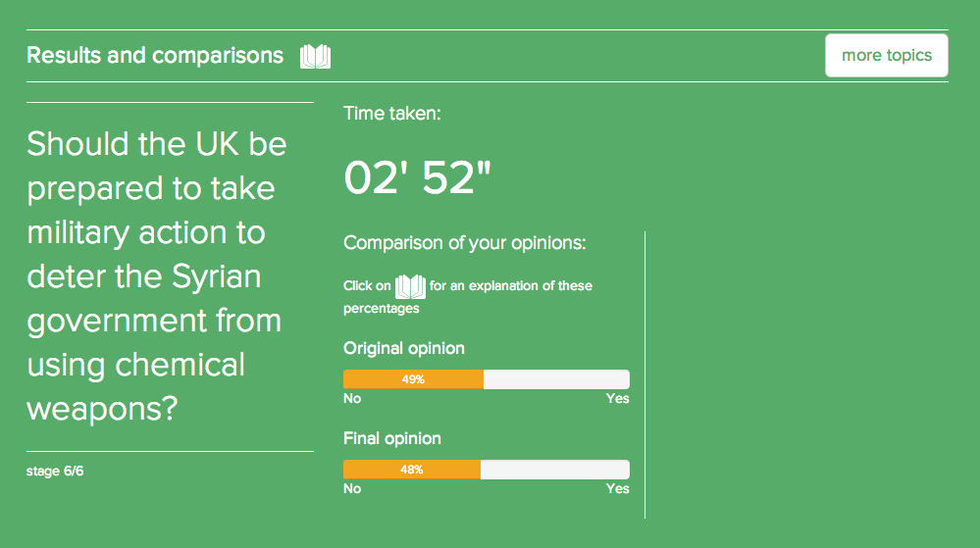Click the Time taken label
980x548 pixels.
[392, 114]
